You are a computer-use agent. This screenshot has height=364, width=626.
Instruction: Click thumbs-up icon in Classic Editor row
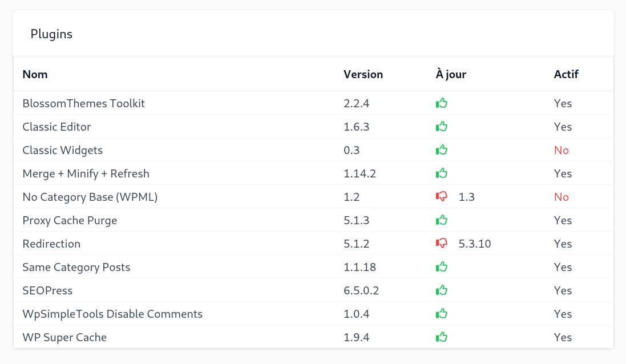441,127
